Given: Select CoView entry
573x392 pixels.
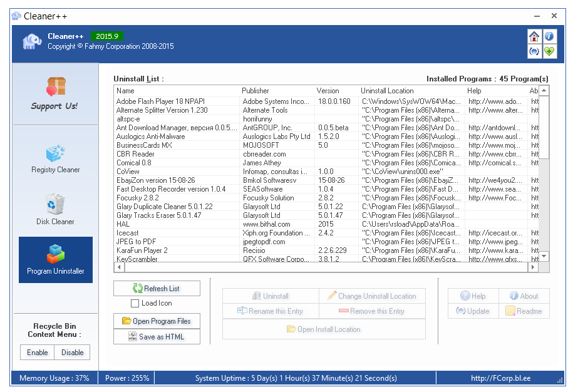Looking at the screenshot, I should point(326,172).
